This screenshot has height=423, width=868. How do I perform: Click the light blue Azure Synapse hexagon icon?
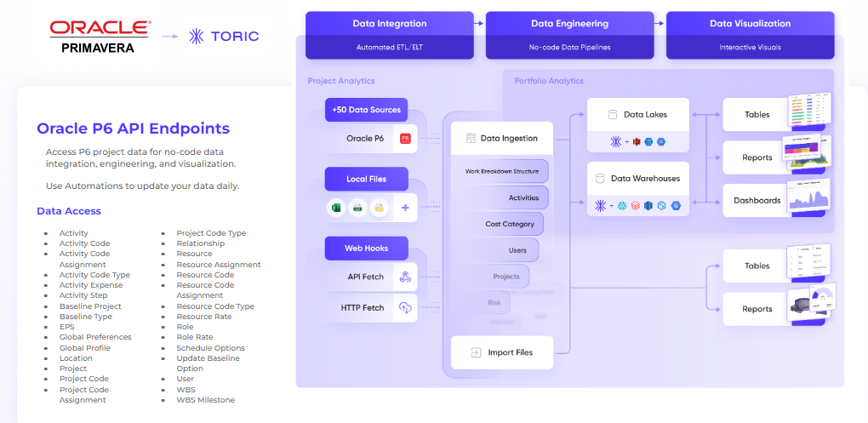661,206
